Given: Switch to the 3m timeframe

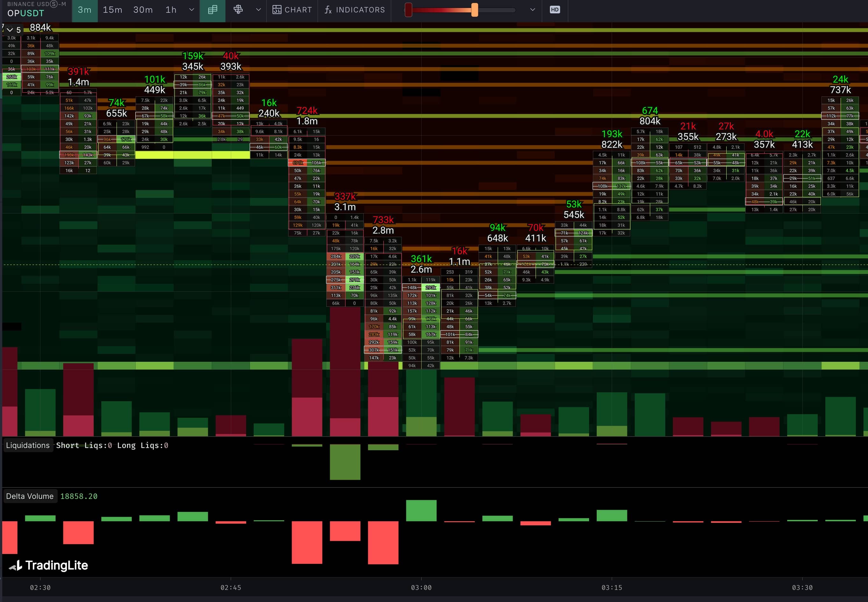Looking at the screenshot, I should (84, 10).
